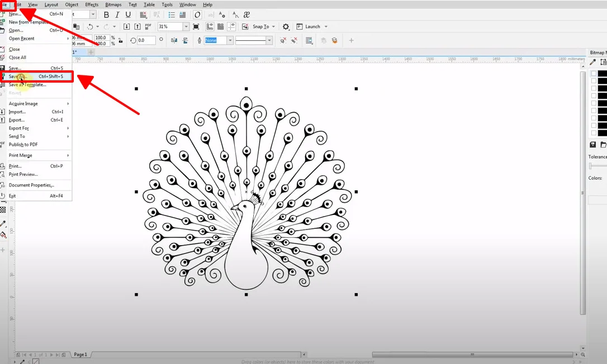
Task: Toggle Show Grid icon
Action: coord(220,27)
